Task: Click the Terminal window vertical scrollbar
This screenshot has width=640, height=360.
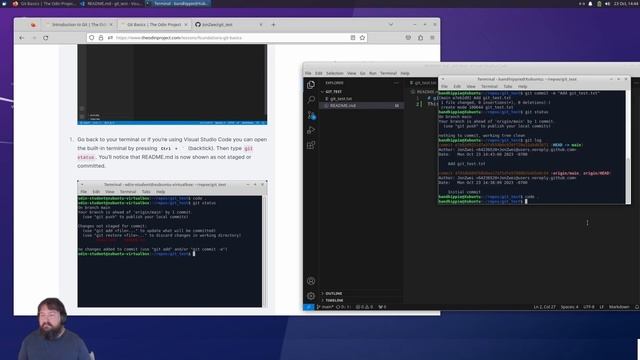Action: [x=628, y=147]
